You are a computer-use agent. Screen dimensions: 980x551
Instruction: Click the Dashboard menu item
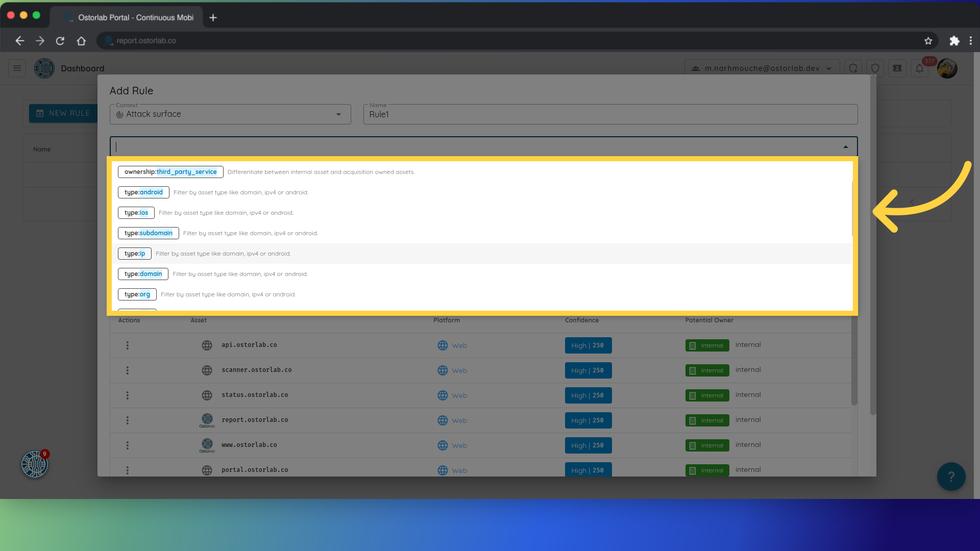[83, 68]
